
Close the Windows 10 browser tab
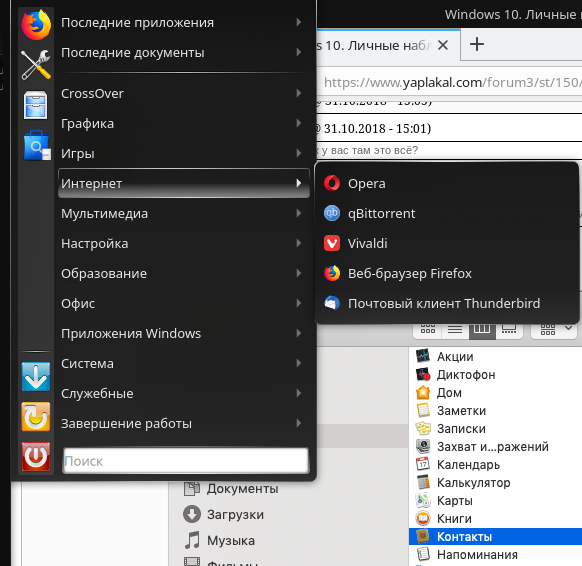(443, 45)
